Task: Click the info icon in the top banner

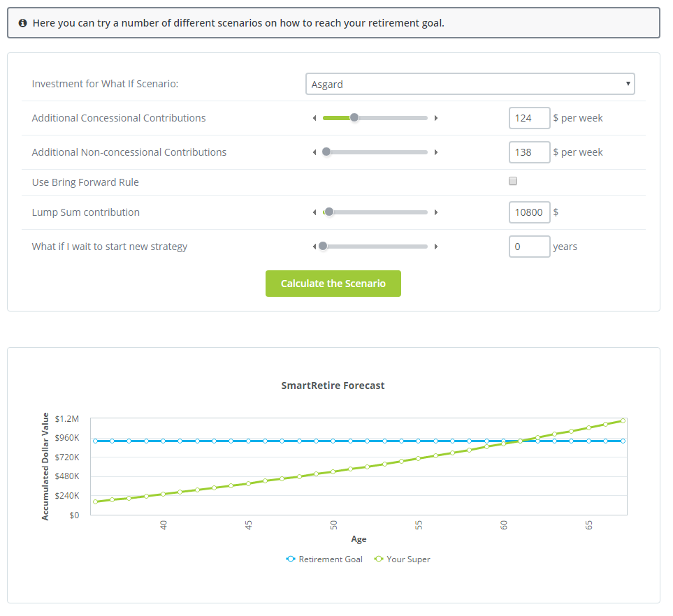Action: (x=22, y=23)
